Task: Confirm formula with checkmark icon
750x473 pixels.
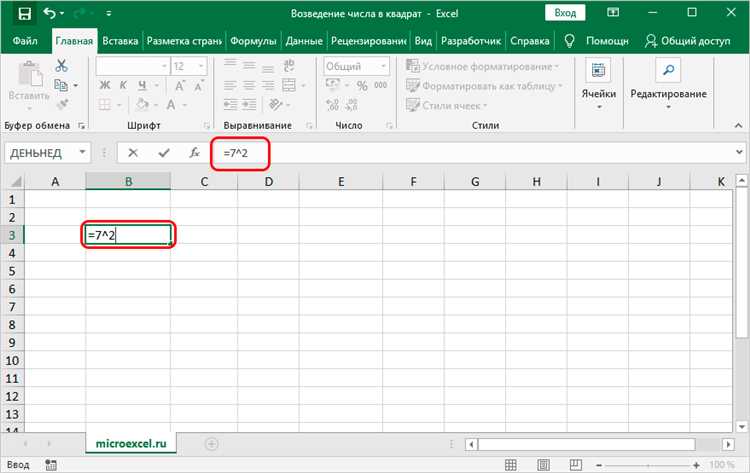Action: [x=164, y=153]
